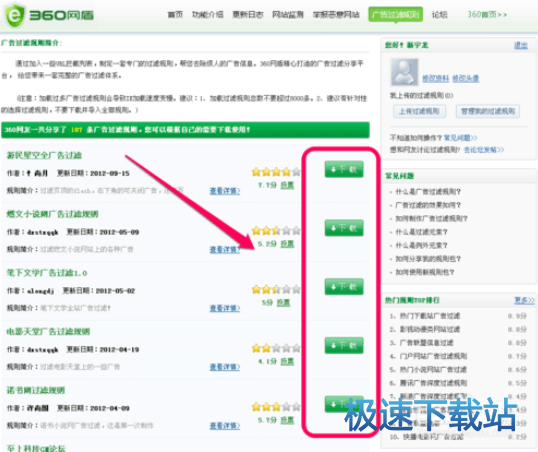The width and height of the screenshot is (538, 452).
Task: Download the 笔下文学广告过滤1.0 rule
Action: (344, 287)
